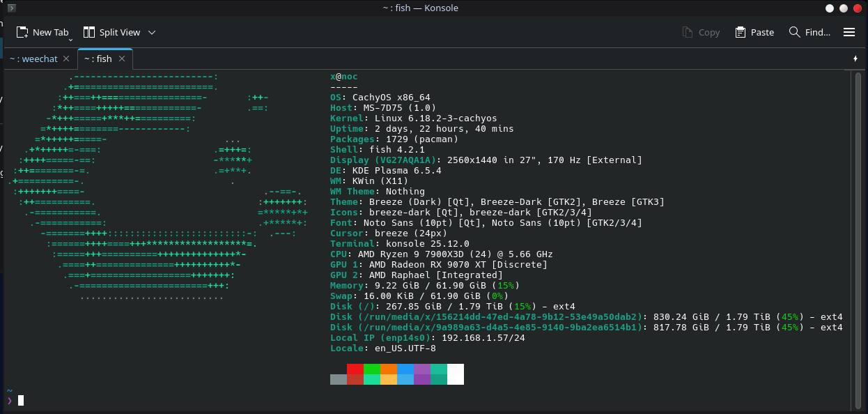Paste clipboard using the Paste icon
Screen dimensions: 868x414
click(x=742, y=32)
